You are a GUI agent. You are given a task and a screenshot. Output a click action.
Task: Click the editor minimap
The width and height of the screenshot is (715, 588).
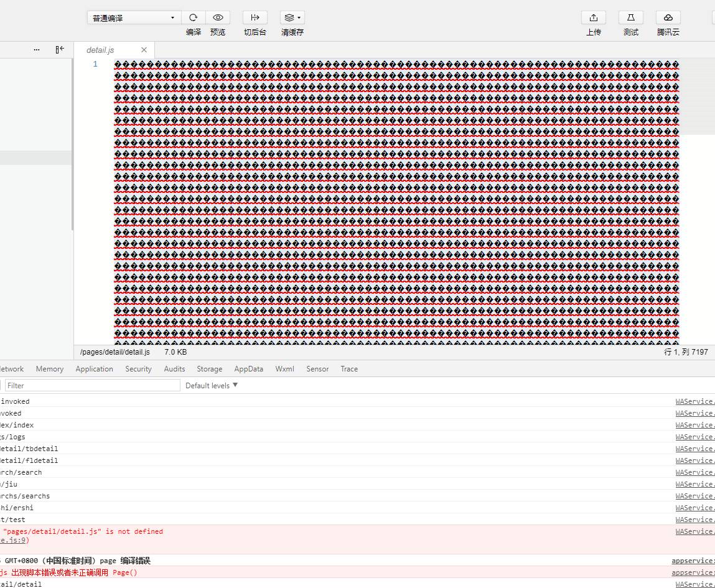point(697,96)
